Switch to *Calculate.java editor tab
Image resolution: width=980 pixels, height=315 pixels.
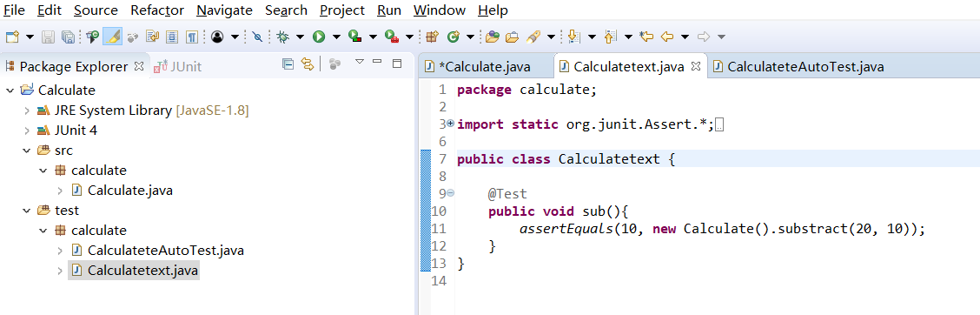point(485,66)
